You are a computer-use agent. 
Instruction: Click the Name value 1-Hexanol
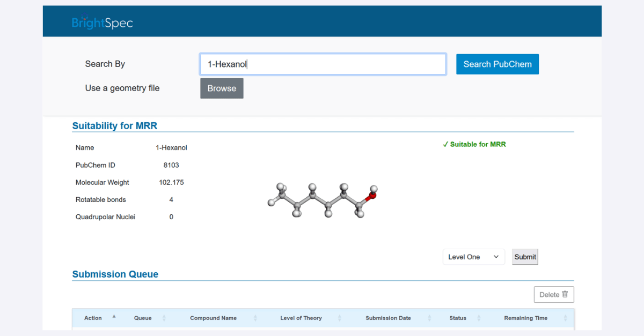click(171, 147)
